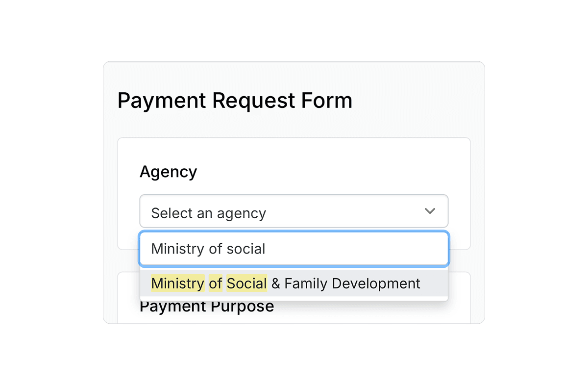Click the chevron arrow in the agency dropdown

(x=430, y=211)
